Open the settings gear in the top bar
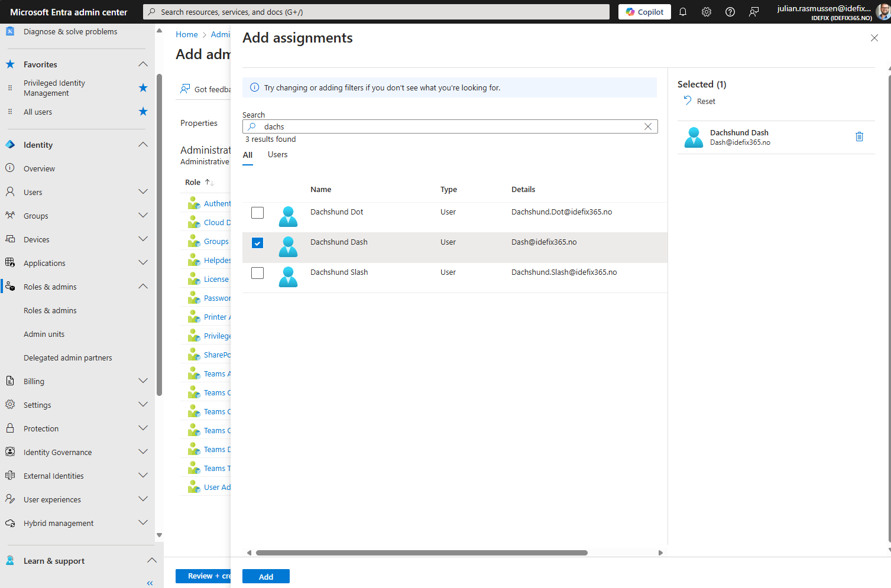Viewport: 891px width, 588px height. [707, 12]
